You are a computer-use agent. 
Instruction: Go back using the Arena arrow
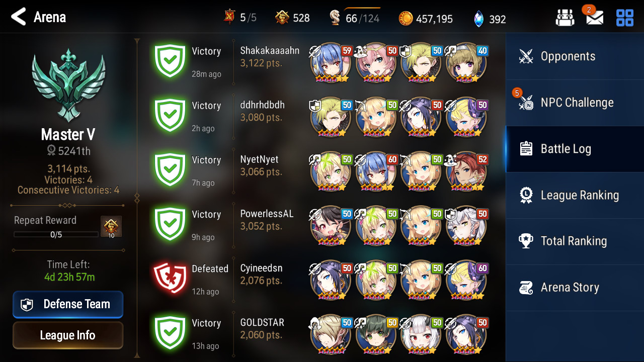pos(19,17)
